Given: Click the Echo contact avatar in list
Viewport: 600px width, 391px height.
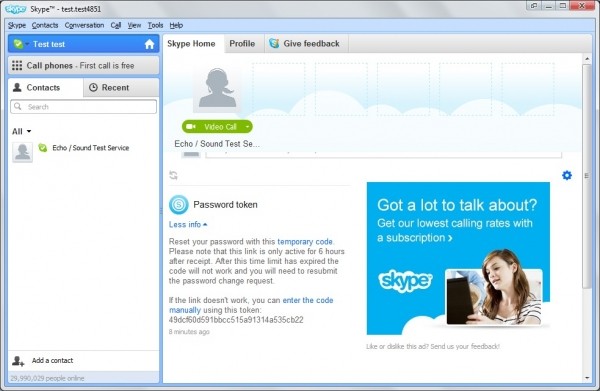Looking at the screenshot, I should (x=22, y=152).
